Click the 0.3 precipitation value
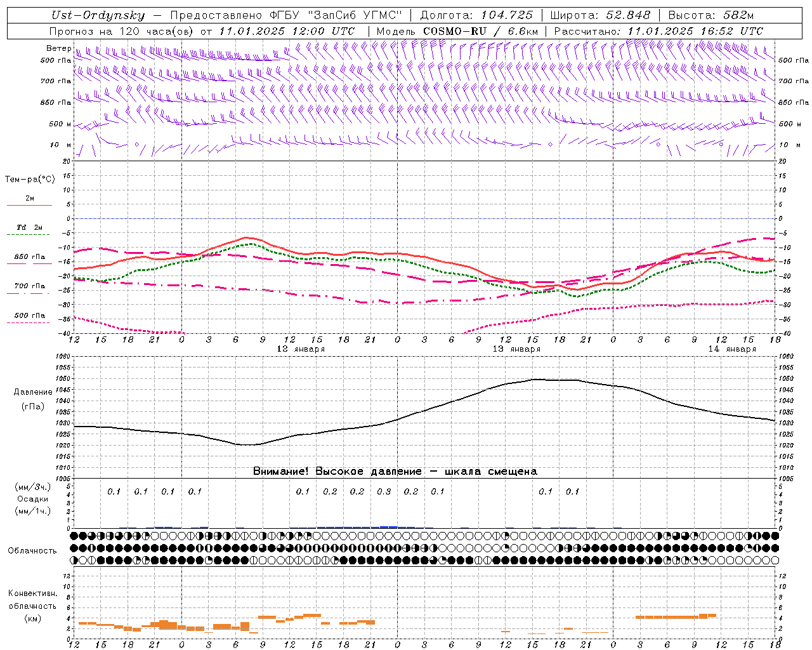Viewport: 812px width, 650px height. point(384,491)
